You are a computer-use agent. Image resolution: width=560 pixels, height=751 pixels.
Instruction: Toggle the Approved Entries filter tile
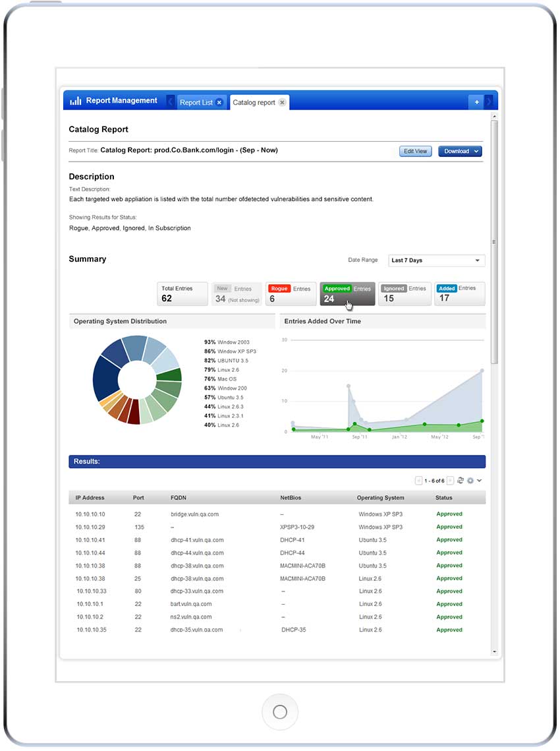click(x=347, y=293)
